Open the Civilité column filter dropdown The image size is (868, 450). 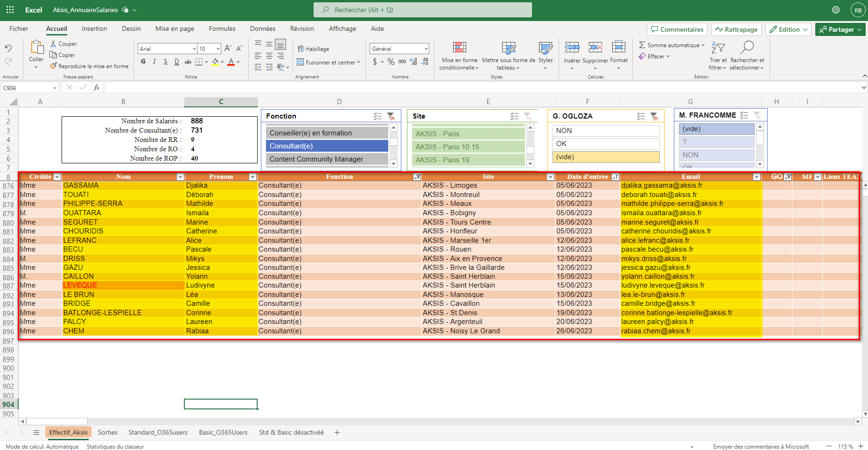coord(57,177)
